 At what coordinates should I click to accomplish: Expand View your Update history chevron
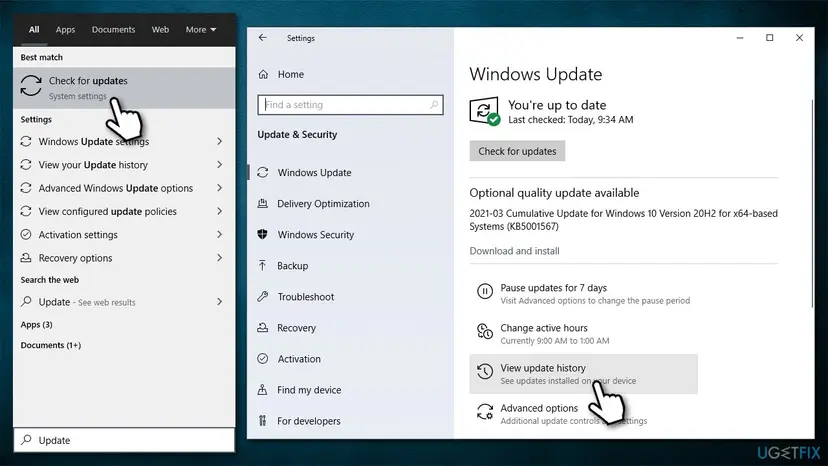(219, 164)
